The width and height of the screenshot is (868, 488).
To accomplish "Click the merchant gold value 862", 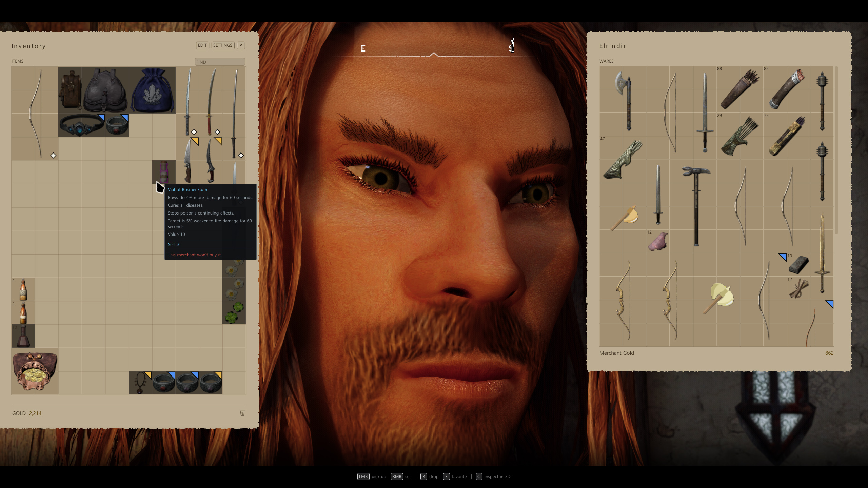I will [x=829, y=353].
